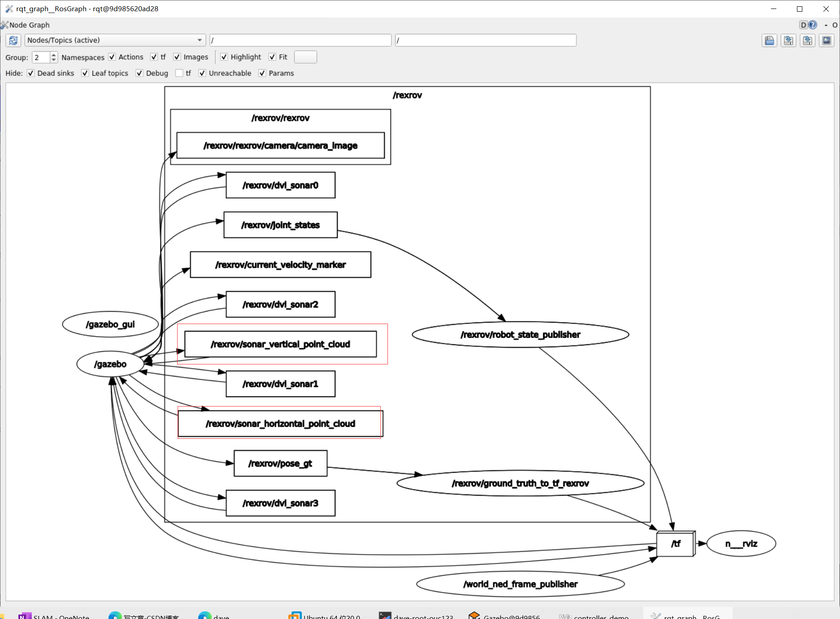Click the Group number field
The image size is (840, 619).
pyautogui.click(x=41, y=57)
